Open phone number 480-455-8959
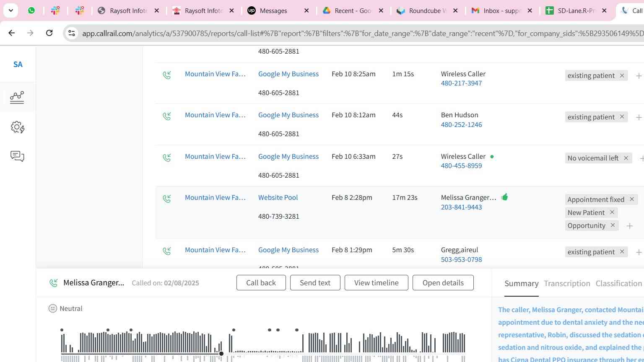The height and width of the screenshot is (362, 644). pyautogui.click(x=461, y=165)
